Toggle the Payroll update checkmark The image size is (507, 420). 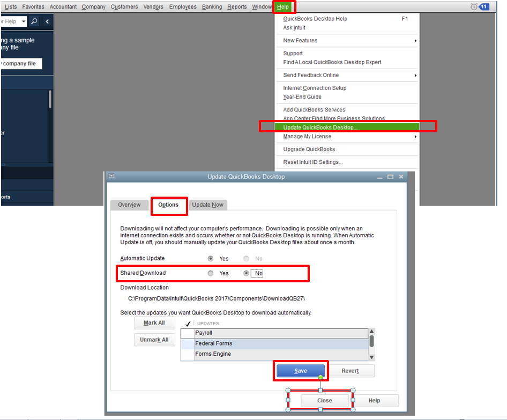(x=188, y=333)
